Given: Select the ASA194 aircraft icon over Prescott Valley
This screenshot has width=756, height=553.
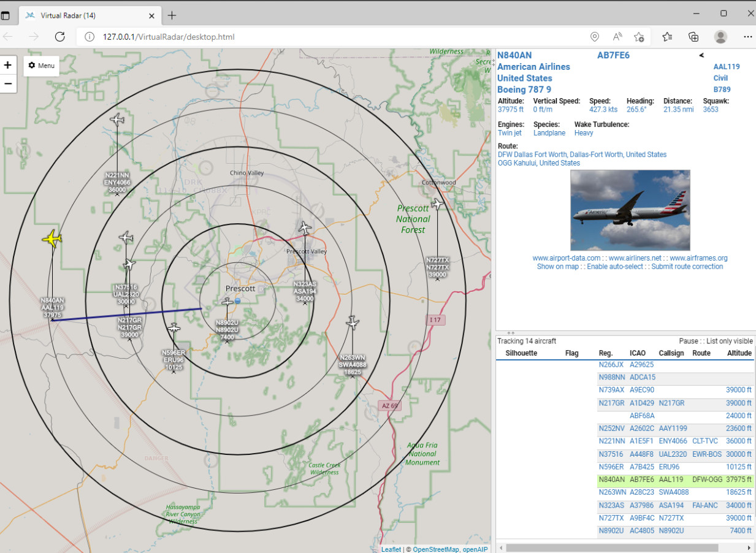Looking at the screenshot, I should 305,228.
